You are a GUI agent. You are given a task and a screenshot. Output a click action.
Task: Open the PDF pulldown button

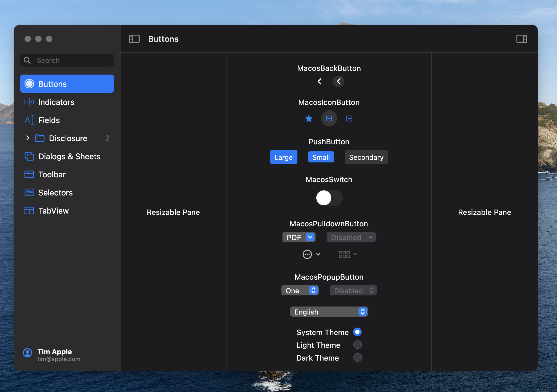pos(298,237)
